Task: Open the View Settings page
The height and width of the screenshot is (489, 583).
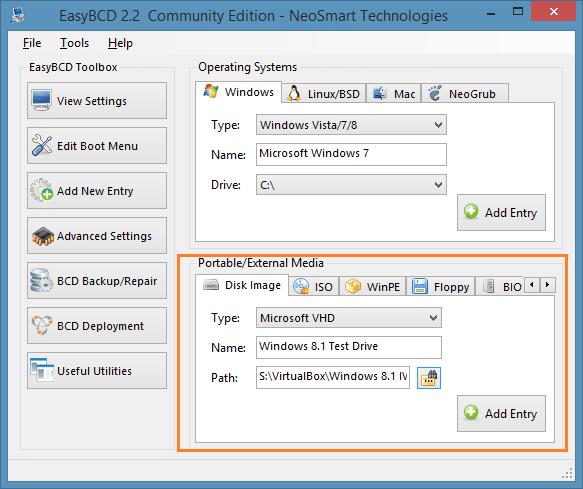Action: (x=97, y=101)
